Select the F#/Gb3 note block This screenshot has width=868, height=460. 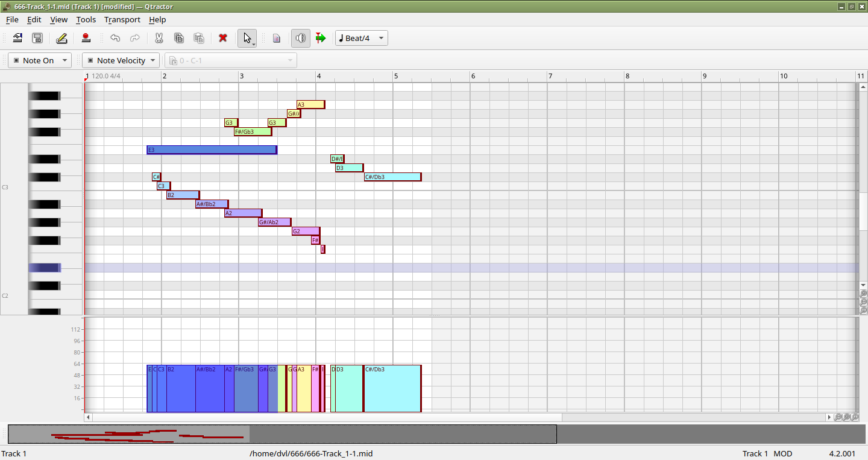tap(253, 131)
